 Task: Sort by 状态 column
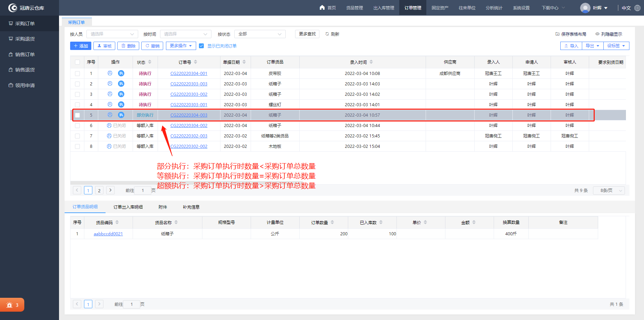click(150, 62)
